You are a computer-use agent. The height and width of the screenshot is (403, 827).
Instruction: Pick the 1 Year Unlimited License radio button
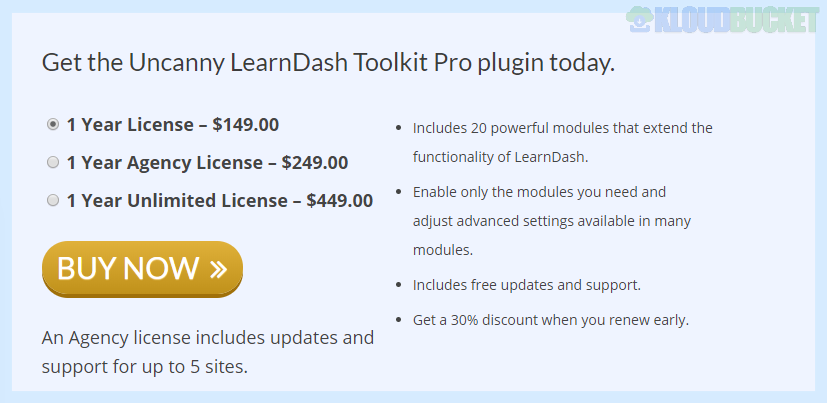click(53, 200)
